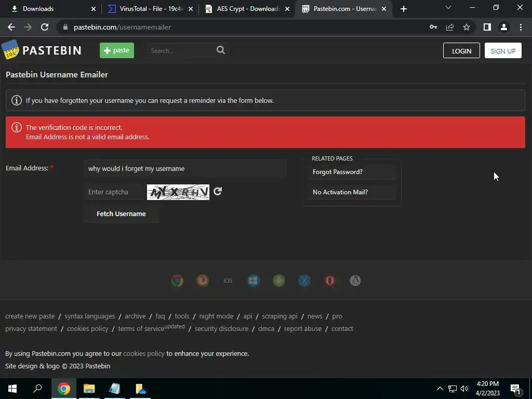The width and height of the screenshot is (532, 399).
Task: Open the saved passwords key icon
Action: click(x=433, y=27)
